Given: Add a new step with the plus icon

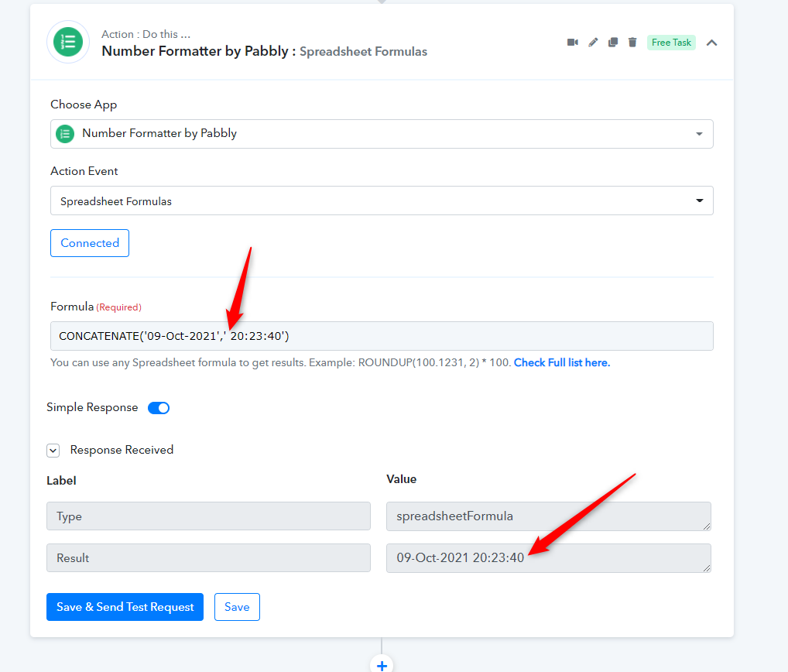Looking at the screenshot, I should coord(382,666).
